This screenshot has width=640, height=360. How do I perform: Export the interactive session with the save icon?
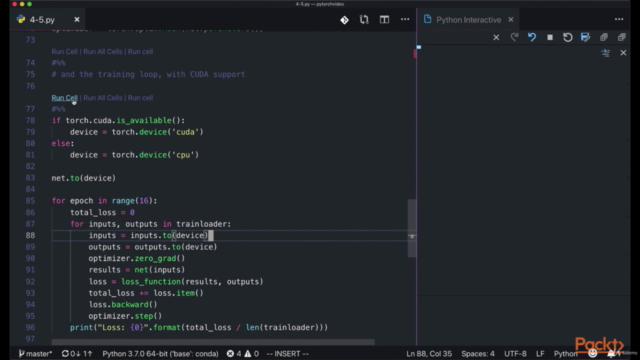pos(585,38)
